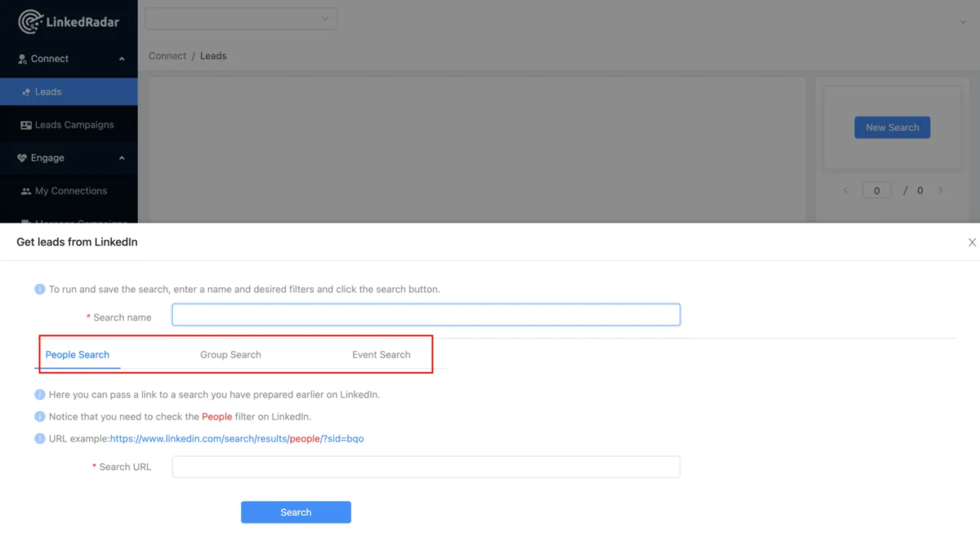Expand the top-right user menu chevron
This screenshot has height=537, width=980.
[964, 22]
